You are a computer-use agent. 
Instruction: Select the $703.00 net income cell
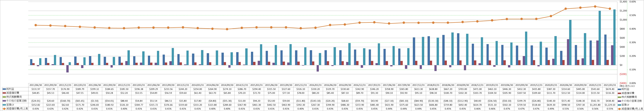[x=462, y=89]
